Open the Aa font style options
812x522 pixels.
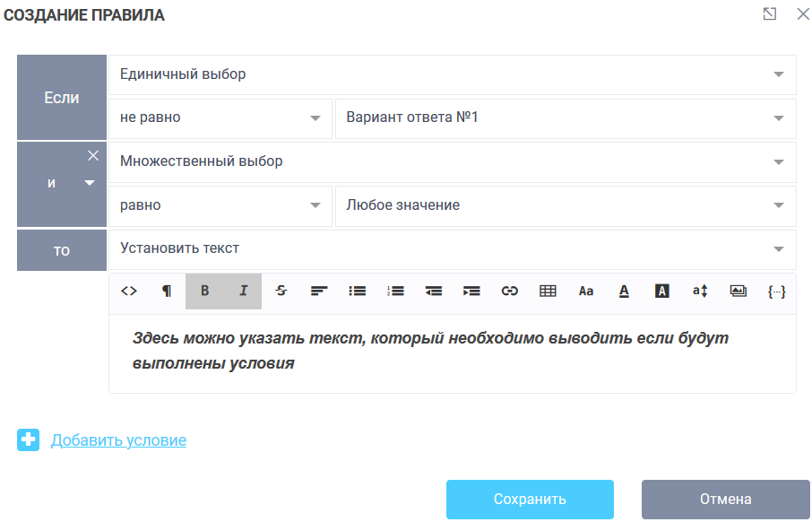(586, 291)
